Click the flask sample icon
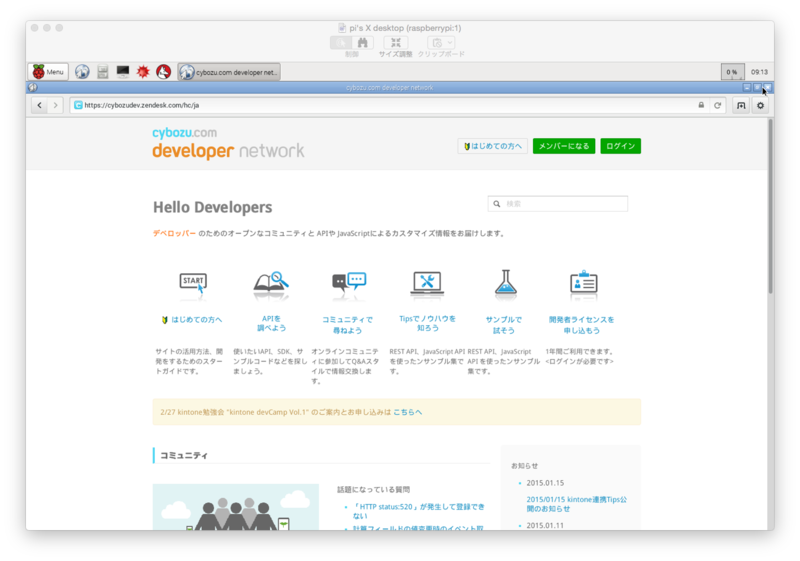Screen dimensions: 800x561 click(505, 284)
